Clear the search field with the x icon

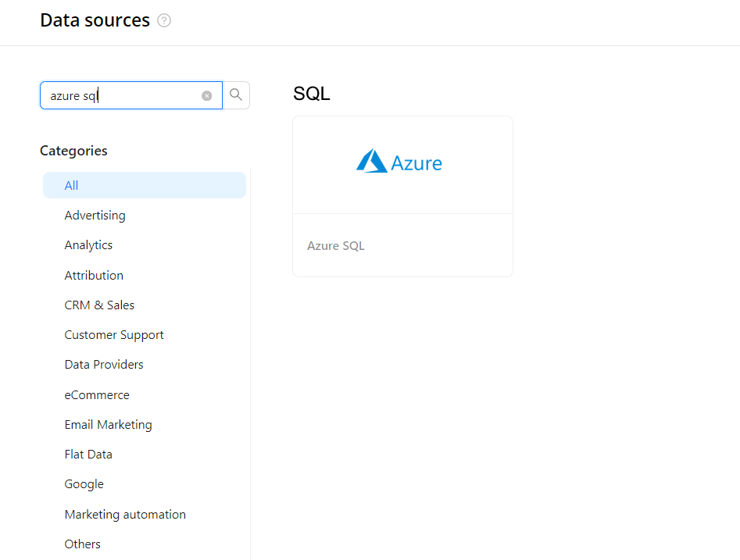207,96
